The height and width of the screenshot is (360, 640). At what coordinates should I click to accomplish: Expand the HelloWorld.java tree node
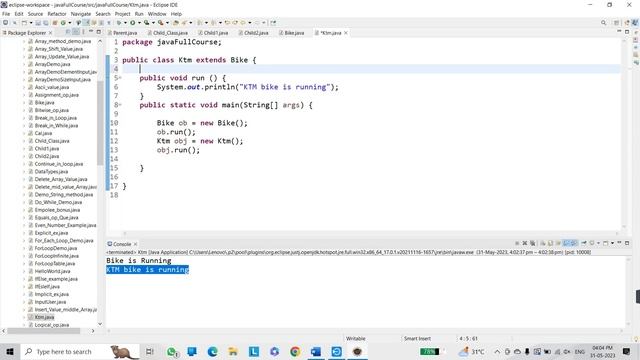pos(24,271)
